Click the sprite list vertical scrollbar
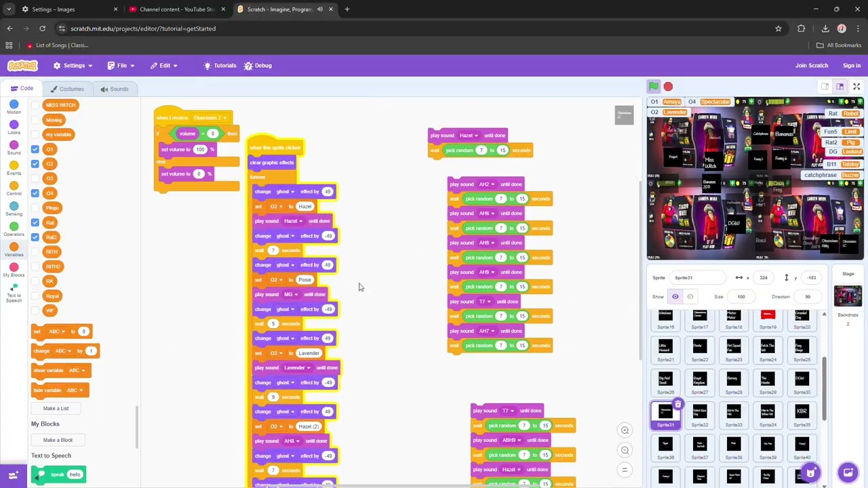 [x=825, y=388]
